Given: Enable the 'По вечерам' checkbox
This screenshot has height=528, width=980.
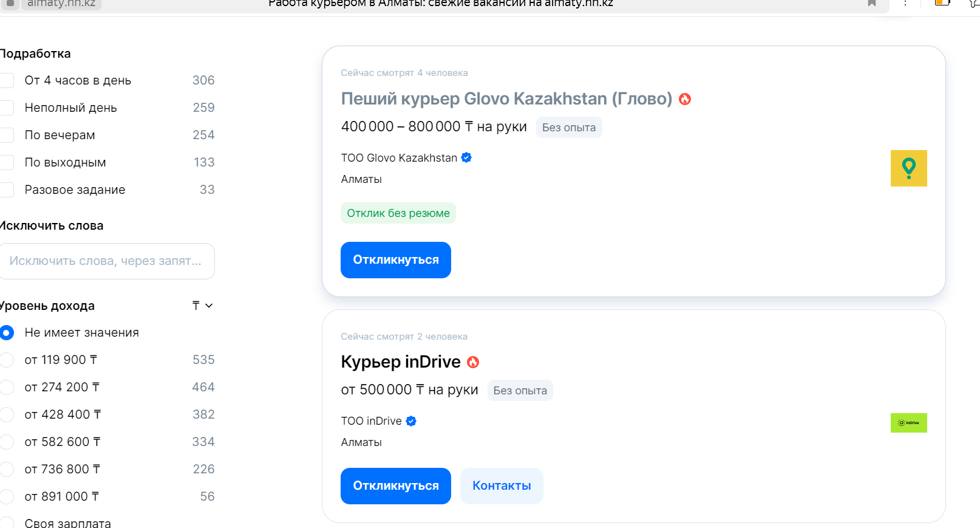Looking at the screenshot, I should click(x=7, y=135).
